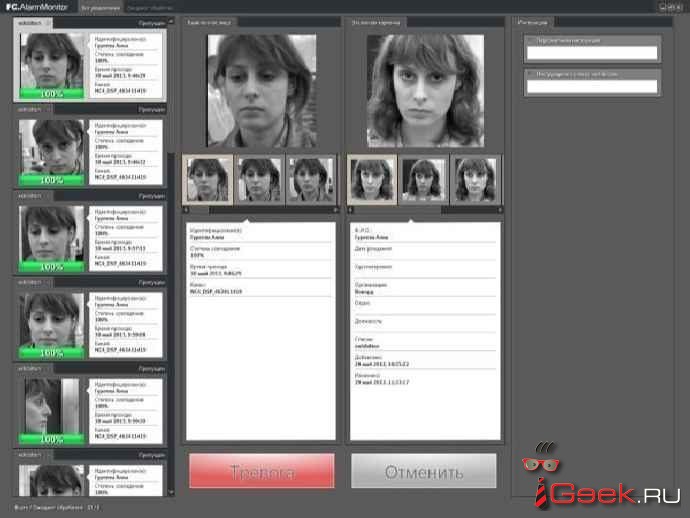Click the large detected face image
690x518 pixels.
tap(262, 91)
